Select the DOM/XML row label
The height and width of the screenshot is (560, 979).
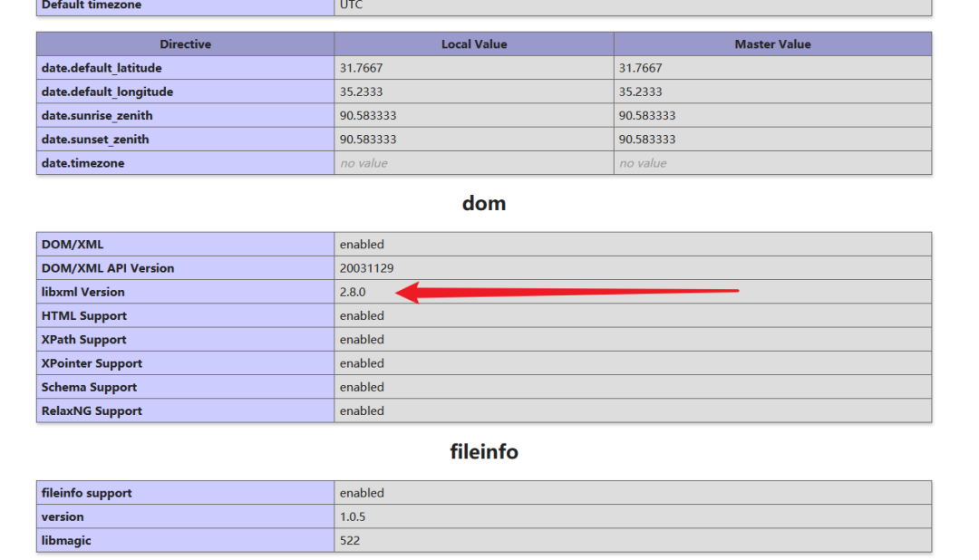tap(73, 245)
